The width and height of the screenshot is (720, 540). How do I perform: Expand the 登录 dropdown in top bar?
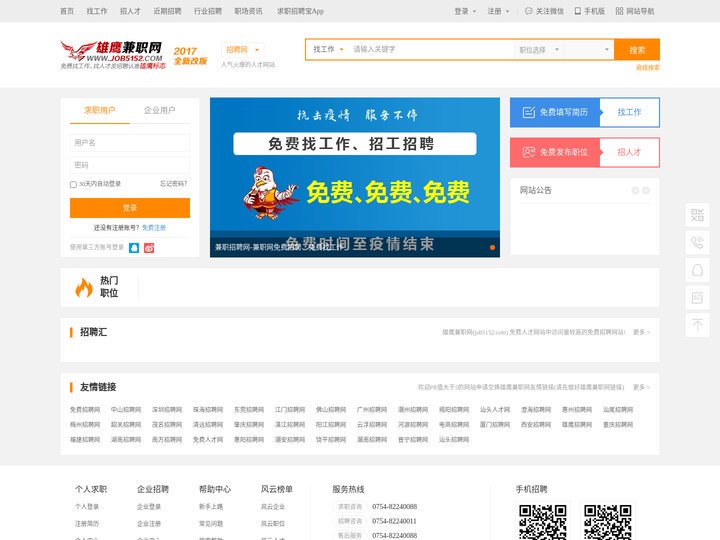tap(465, 11)
